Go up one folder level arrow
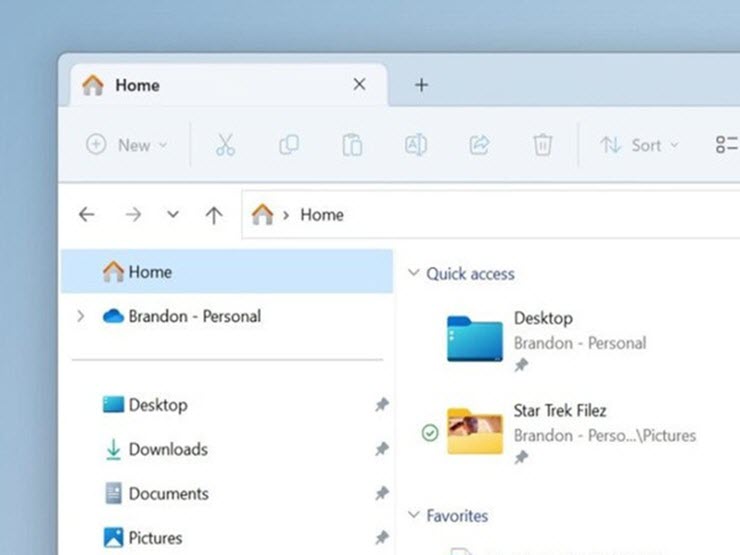This screenshot has height=555, width=740. pyautogui.click(x=213, y=215)
